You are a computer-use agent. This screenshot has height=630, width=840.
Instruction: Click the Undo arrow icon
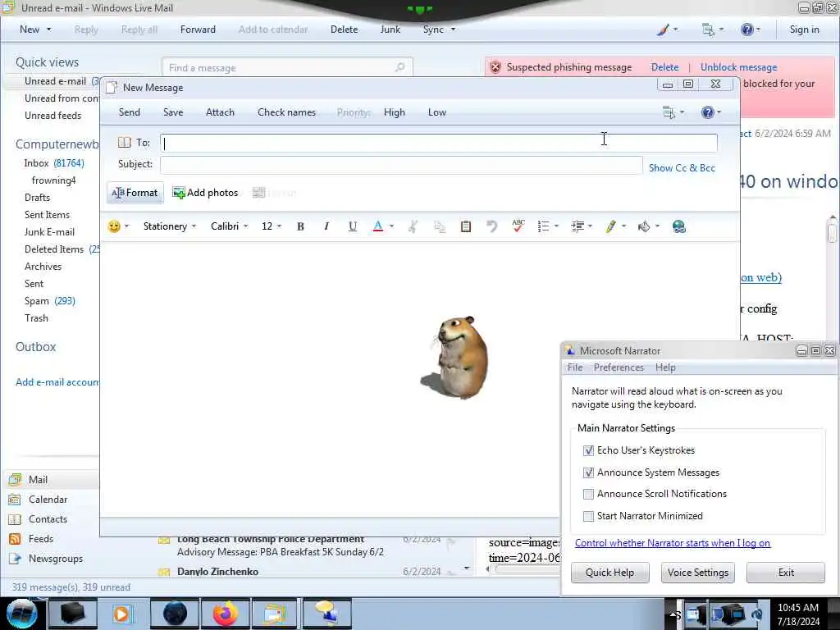coord(491,226)
